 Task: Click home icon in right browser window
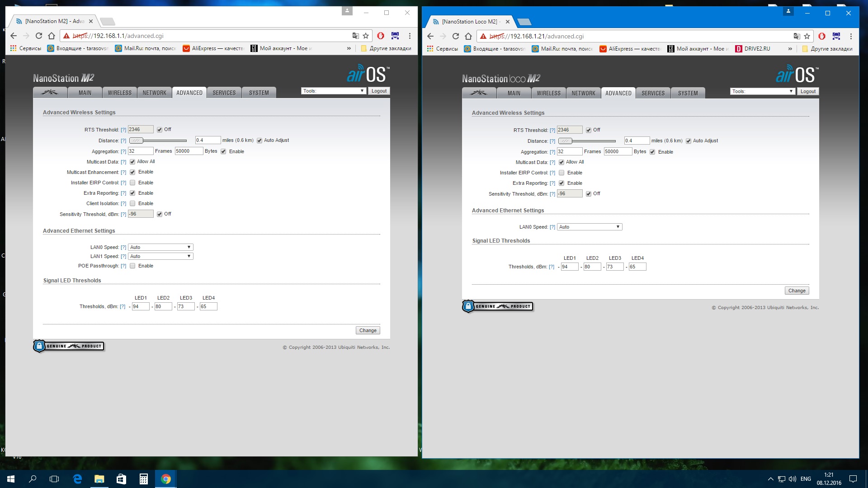click(x=468, y=36)
